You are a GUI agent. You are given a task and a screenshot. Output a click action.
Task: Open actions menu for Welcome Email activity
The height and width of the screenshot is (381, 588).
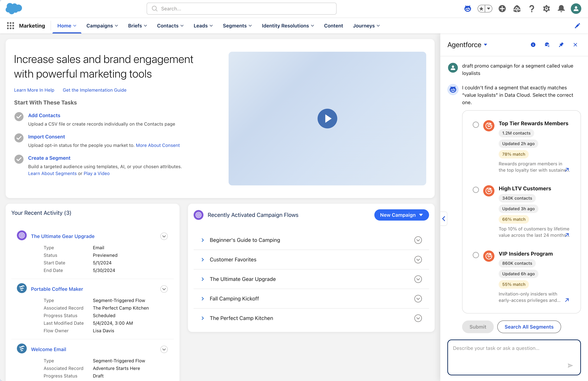point(164,349)
